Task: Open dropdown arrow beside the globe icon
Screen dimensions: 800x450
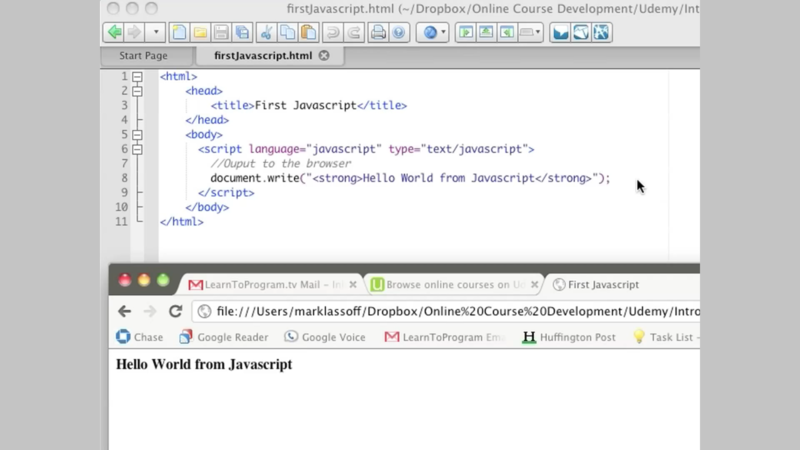Action: [443, 32]
